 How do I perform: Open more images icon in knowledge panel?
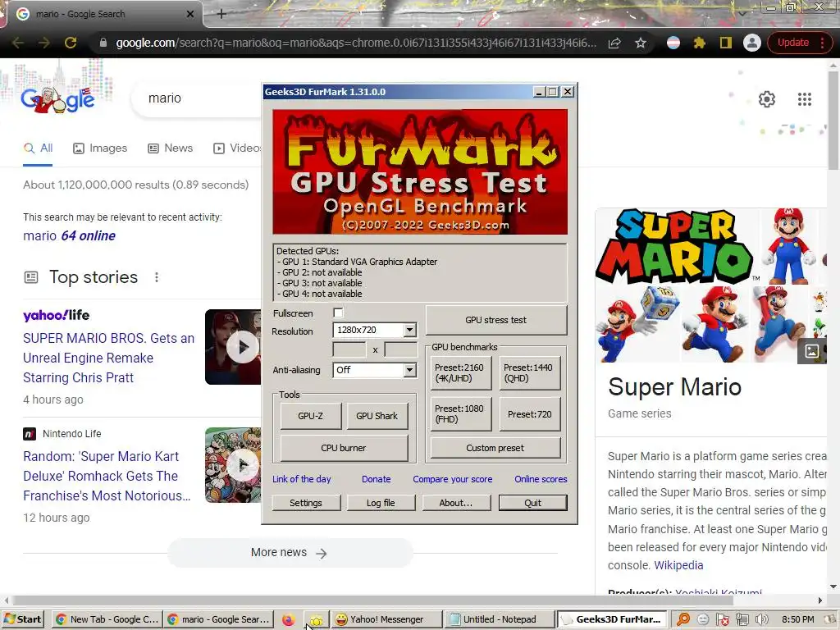click(x=811, y=351)
